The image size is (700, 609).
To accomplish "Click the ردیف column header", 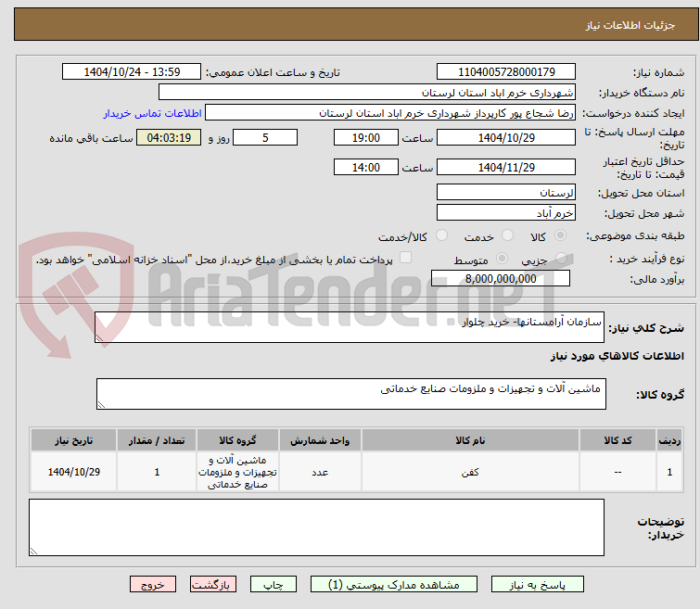I will pos(669,440).
